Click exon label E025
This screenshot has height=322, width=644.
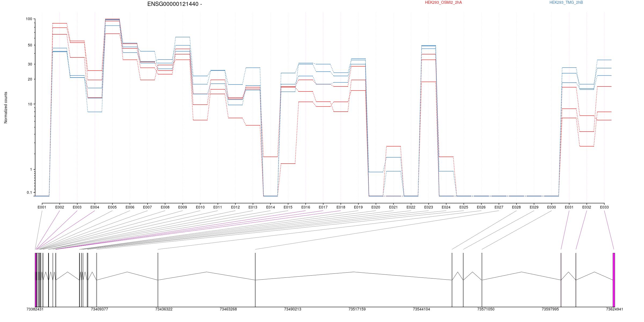point(464,207)
